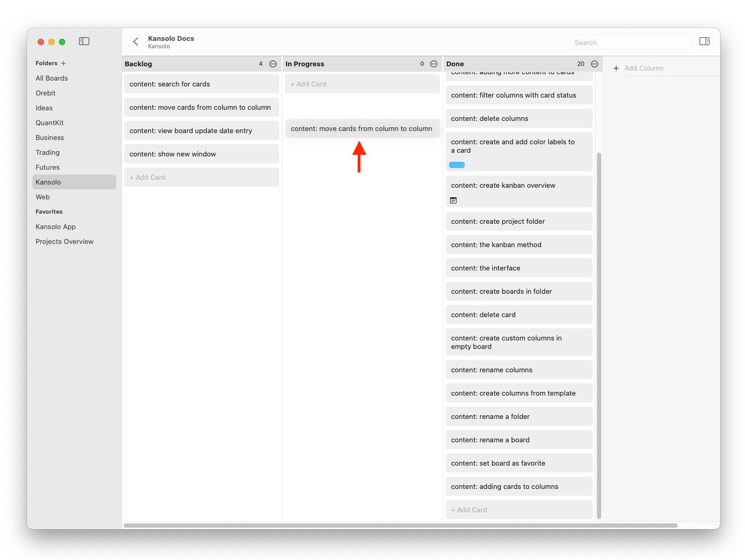Image resolution: width=745 pixels, height=560 pixels.
Task: Click the Kansolo Docs board title
Action: point(171,38)
